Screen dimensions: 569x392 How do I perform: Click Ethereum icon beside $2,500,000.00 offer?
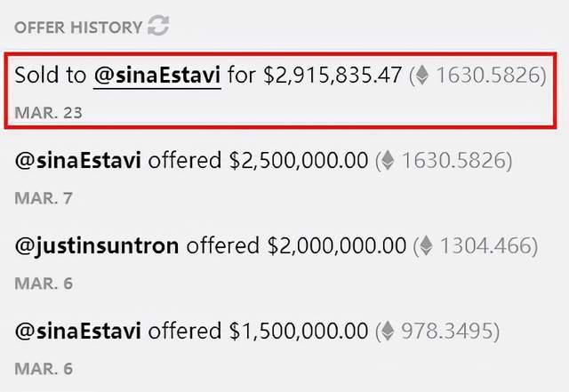pos(388,160)
